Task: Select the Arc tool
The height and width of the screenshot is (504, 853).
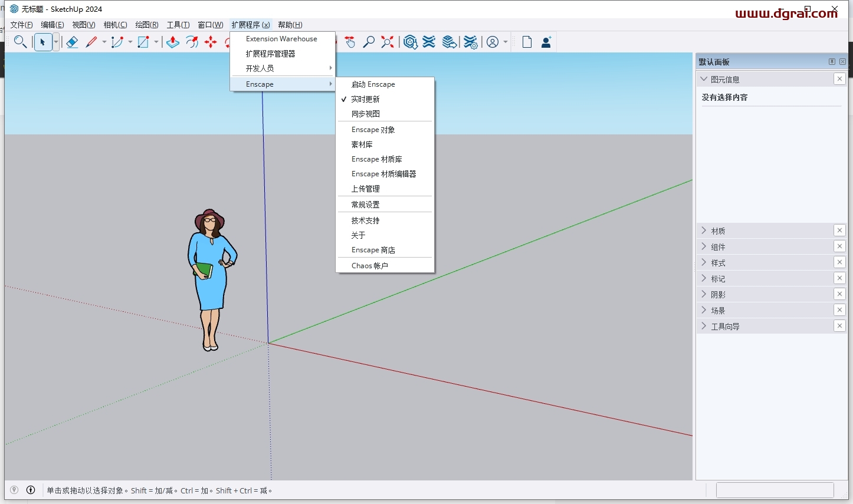Action: [117, 42]
